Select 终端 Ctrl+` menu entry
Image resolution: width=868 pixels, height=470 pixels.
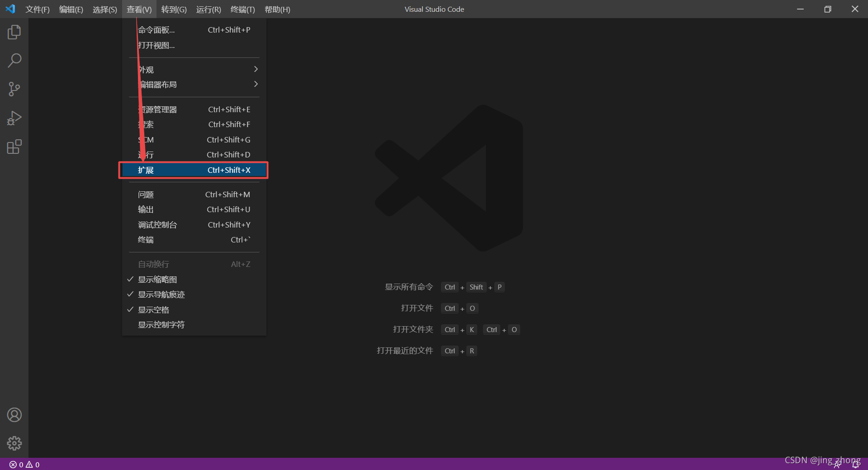194,240
